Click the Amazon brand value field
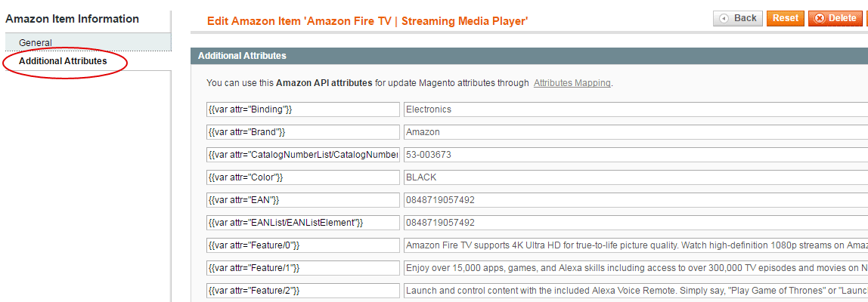This screenshot has width=868, height=302. (635, 132)
